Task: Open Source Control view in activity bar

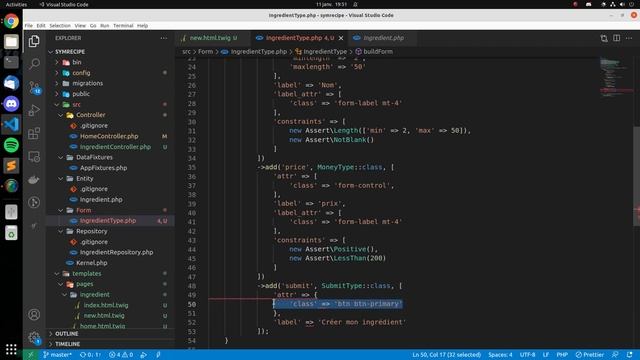Action: [34, 87]
